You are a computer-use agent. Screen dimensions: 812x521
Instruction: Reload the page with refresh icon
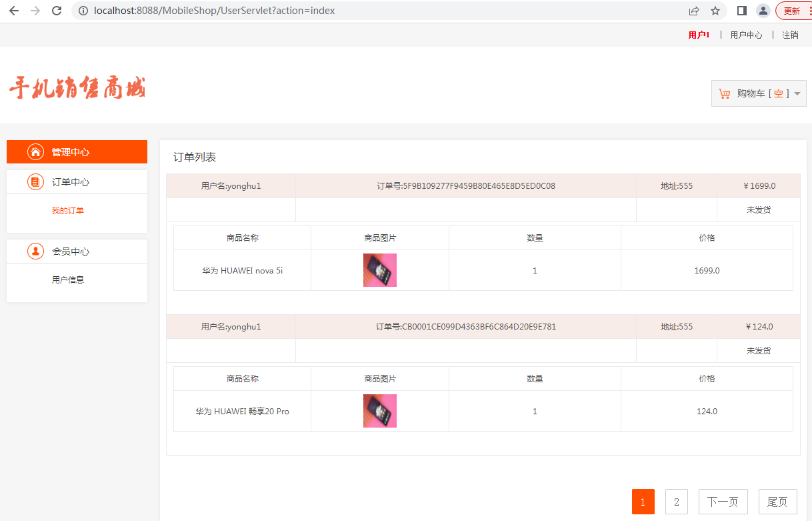pos(57,11)
